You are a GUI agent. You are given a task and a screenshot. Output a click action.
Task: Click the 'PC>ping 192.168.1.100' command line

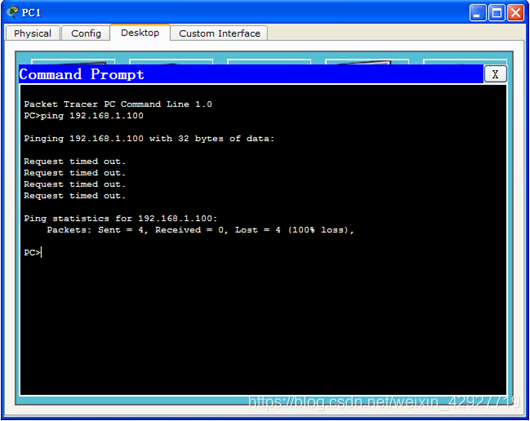(83, 116)
